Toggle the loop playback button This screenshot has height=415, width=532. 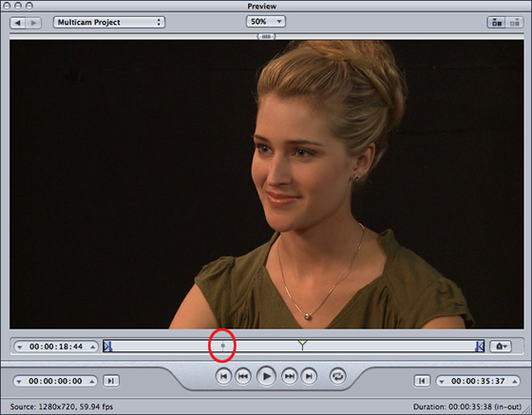pos(337,376)
